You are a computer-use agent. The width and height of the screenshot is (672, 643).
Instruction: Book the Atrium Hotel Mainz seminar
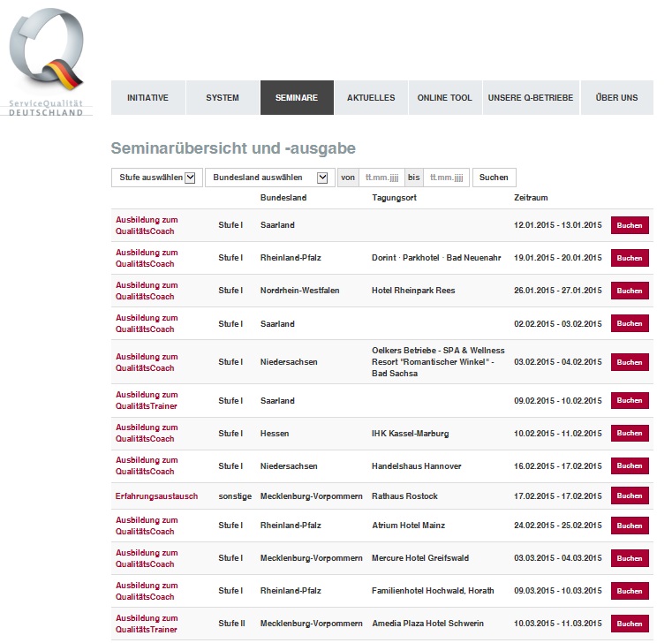click(x=630, y=526)
